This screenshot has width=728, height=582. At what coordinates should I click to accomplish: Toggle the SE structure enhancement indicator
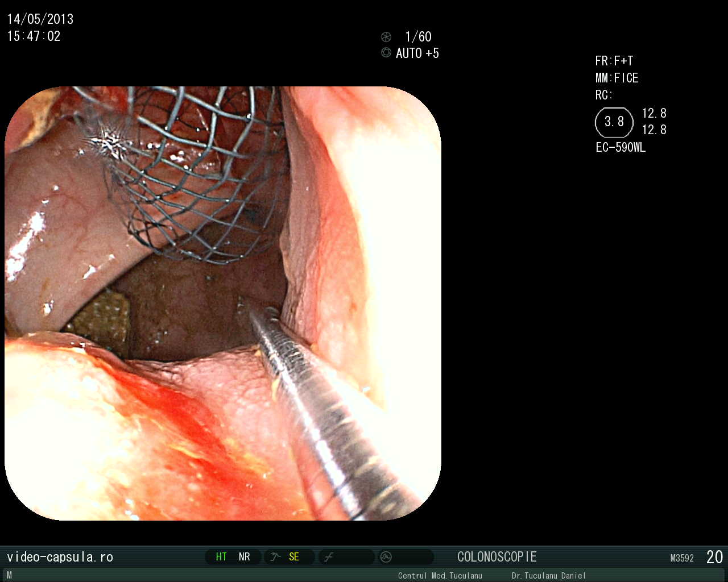pos(294,557)
